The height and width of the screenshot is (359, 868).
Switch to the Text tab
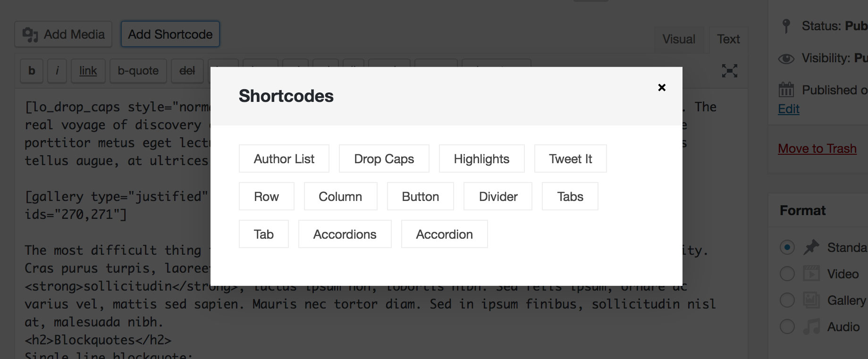(728, 40)
